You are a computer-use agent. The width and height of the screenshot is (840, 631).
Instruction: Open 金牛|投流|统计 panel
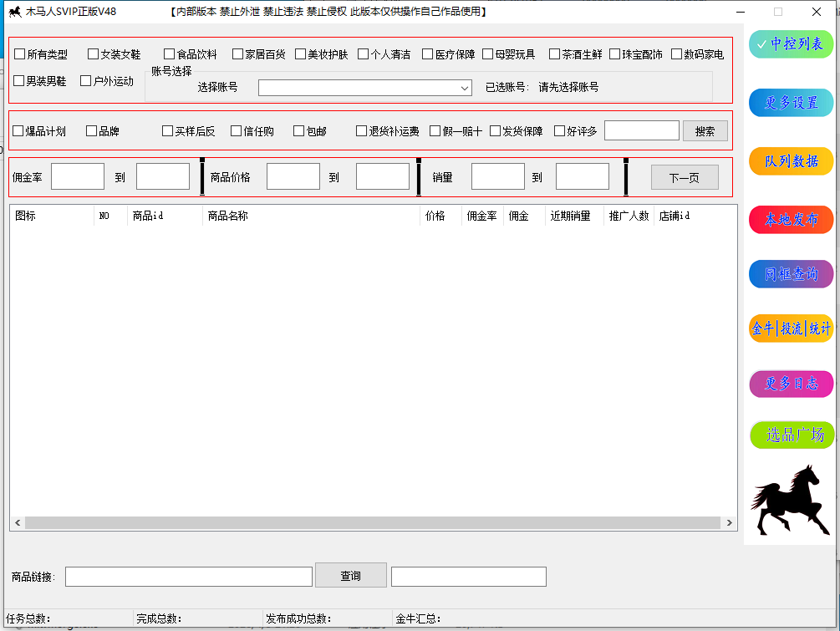pyautogui.click(x=791, y=328)
